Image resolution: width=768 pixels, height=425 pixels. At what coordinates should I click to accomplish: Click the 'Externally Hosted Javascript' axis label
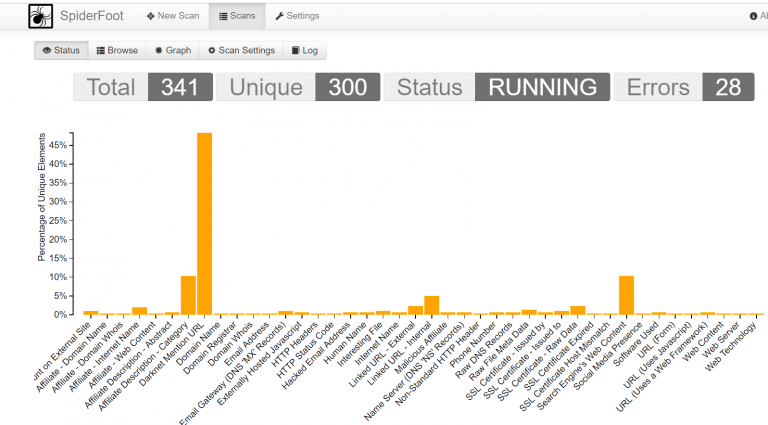click(260, 363)
